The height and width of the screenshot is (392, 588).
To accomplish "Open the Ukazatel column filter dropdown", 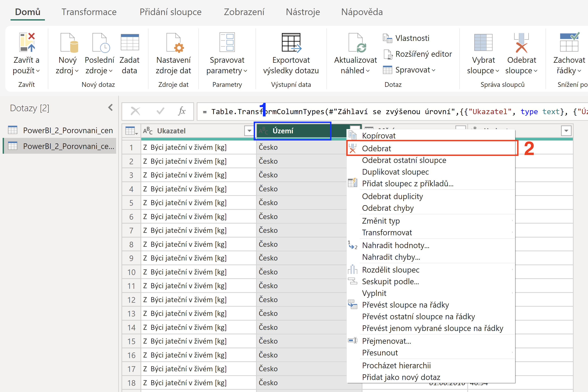I will click(249, 131).
